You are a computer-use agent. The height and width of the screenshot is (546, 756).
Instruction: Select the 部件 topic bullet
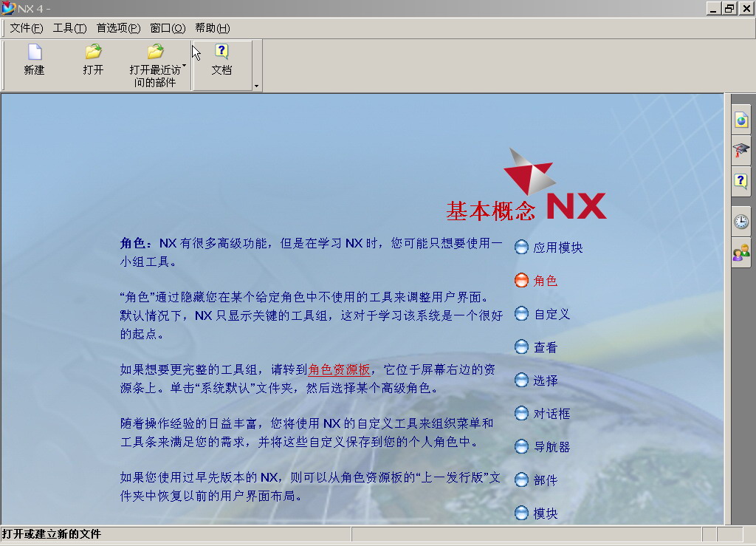coord(521,480)
